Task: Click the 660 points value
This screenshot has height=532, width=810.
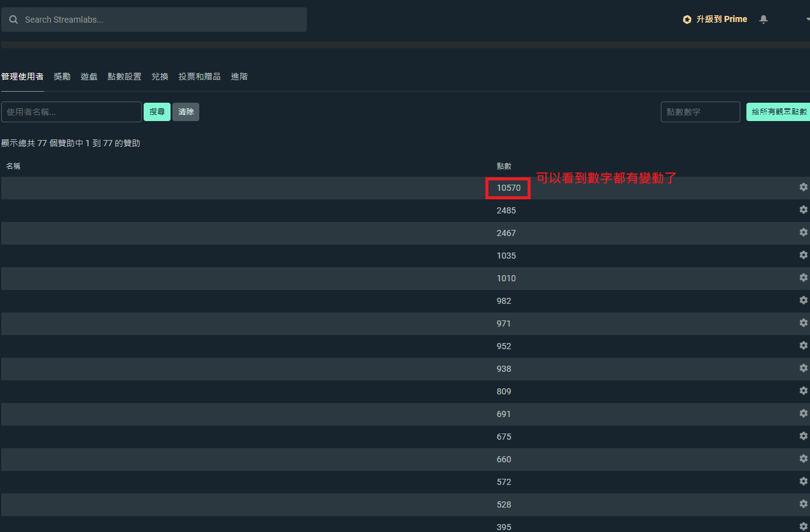Action: coord(504,459)
